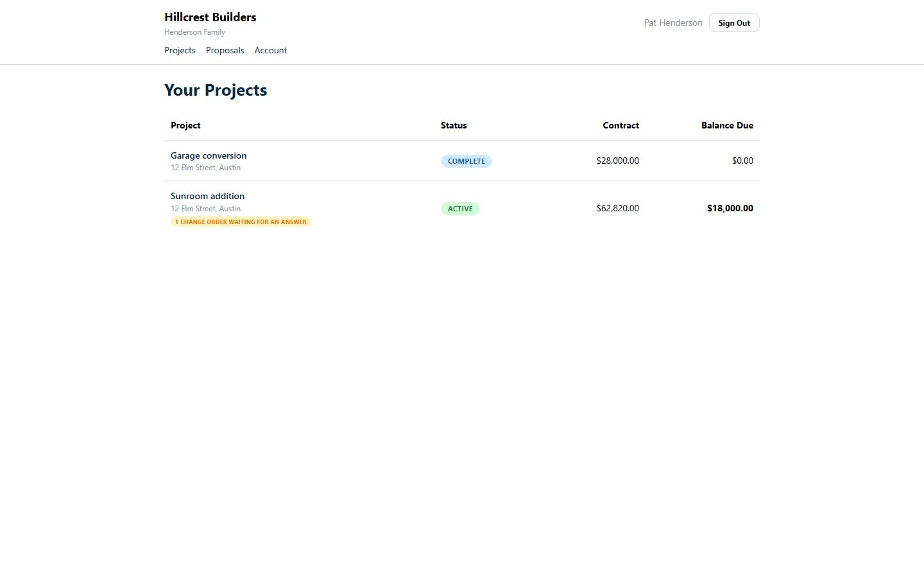
Task: Click the Sign Out button
Action: tap(734, 22)
